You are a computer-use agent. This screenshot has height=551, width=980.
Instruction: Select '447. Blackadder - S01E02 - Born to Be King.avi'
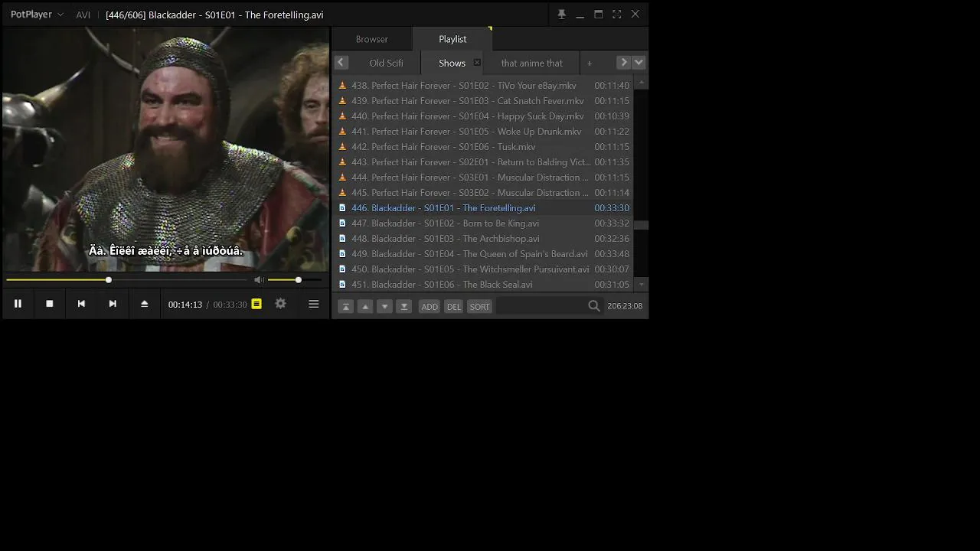click(483, 223)
